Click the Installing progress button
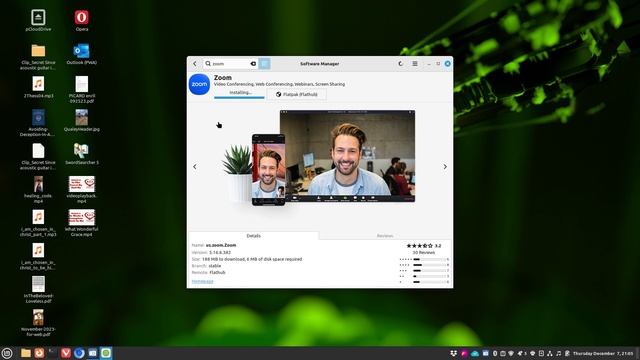Screen dimensions: 640x360 click(240, 93)
